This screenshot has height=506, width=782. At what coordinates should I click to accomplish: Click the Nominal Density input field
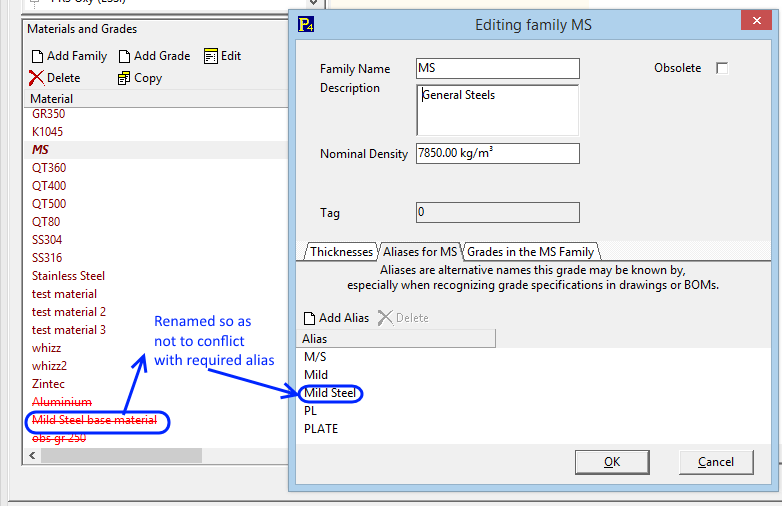click(498, 154)
